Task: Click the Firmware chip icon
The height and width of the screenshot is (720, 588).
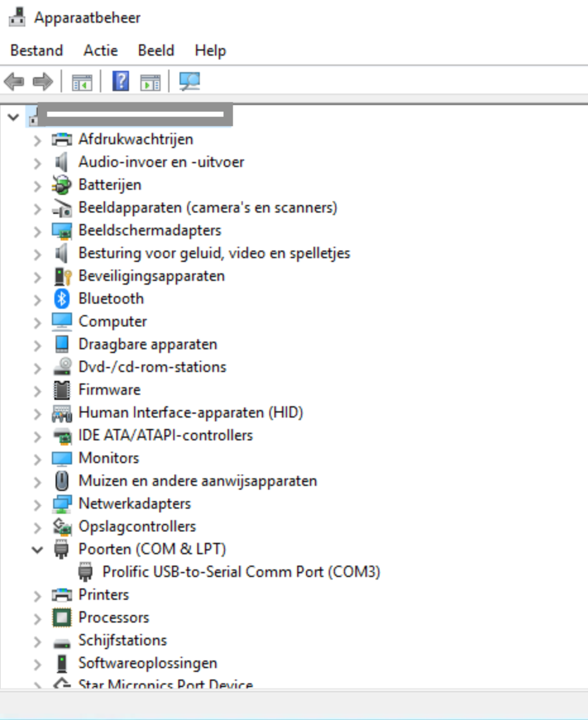Action: click(61, 390)
